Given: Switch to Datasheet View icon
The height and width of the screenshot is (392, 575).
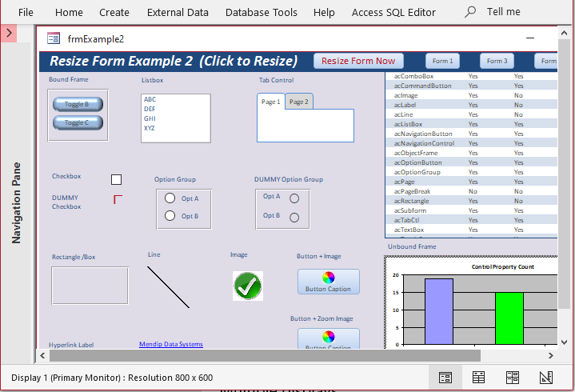Looking at the screenshot, I should pyautogui.click(x=478, y=378).
